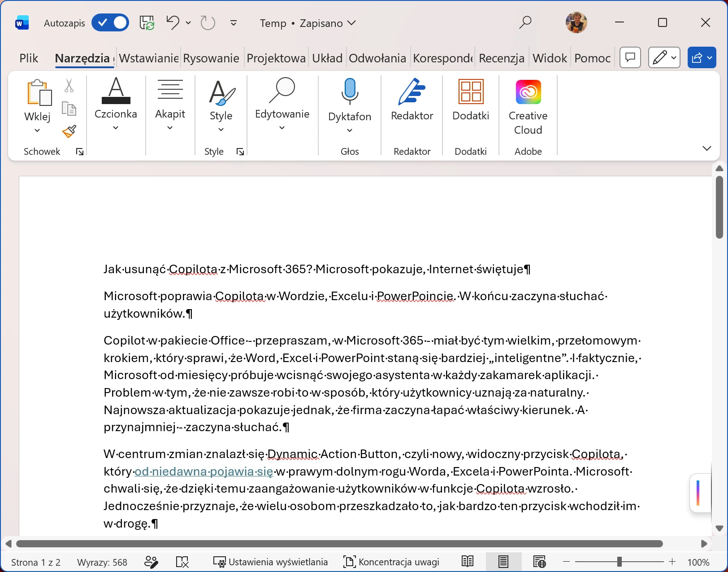Open Ustawienia wyświetlania display settings

(x=271, y=562)
